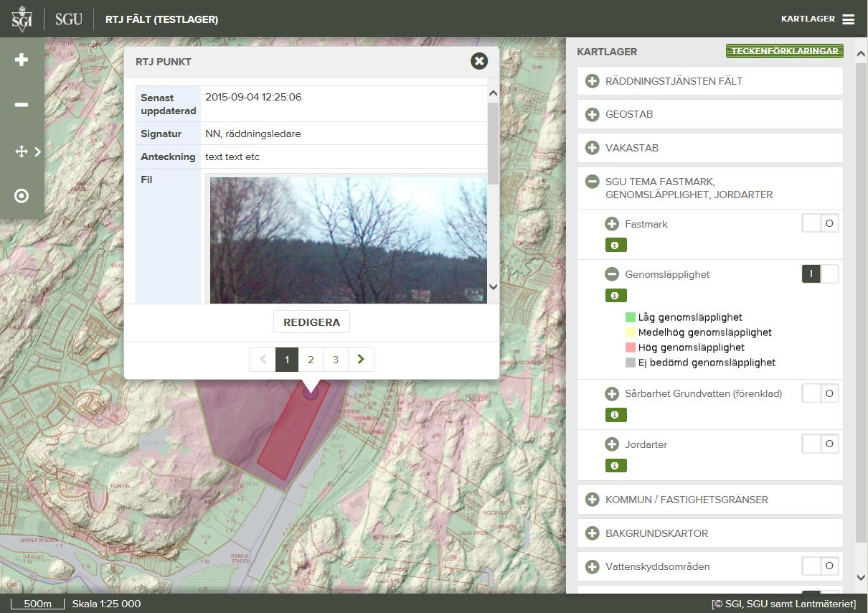Viewport: 868px width, 613px height.
Task: Turn on the Fastmark layer switch
Action: click(x=820, y=223)
